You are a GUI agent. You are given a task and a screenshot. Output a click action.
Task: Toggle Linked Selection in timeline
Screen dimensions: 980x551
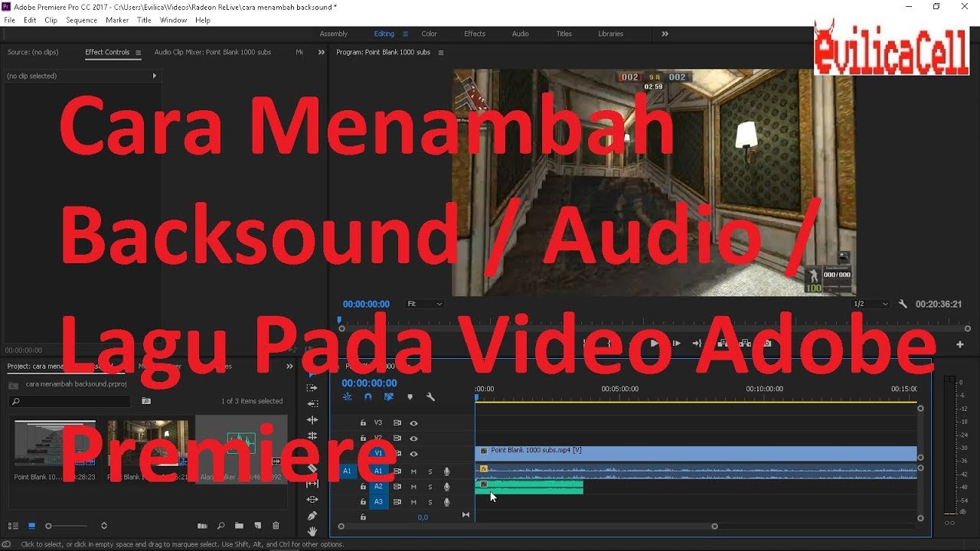pyautogui.click(x=389, y=397)
